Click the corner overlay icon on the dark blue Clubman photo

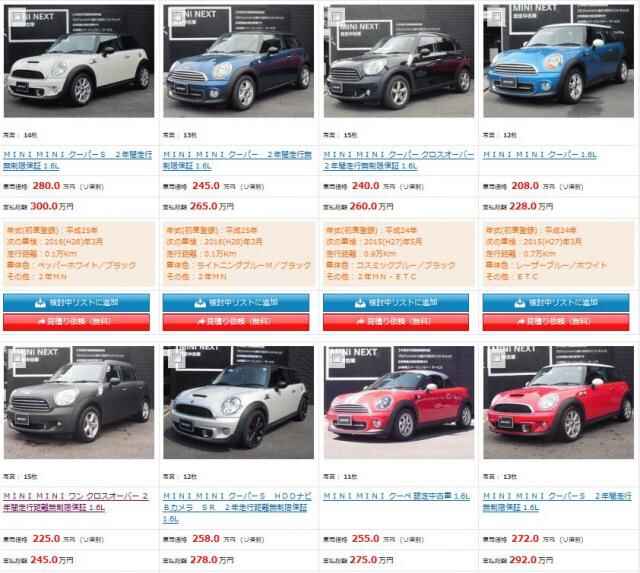(x=177, y=17)
